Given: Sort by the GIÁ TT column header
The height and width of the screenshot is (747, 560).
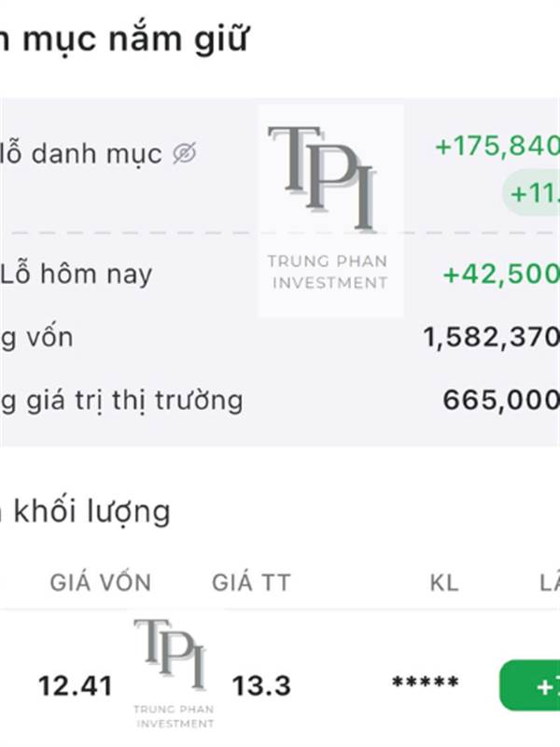Looking at the screenshot, I should coord(251,583).
